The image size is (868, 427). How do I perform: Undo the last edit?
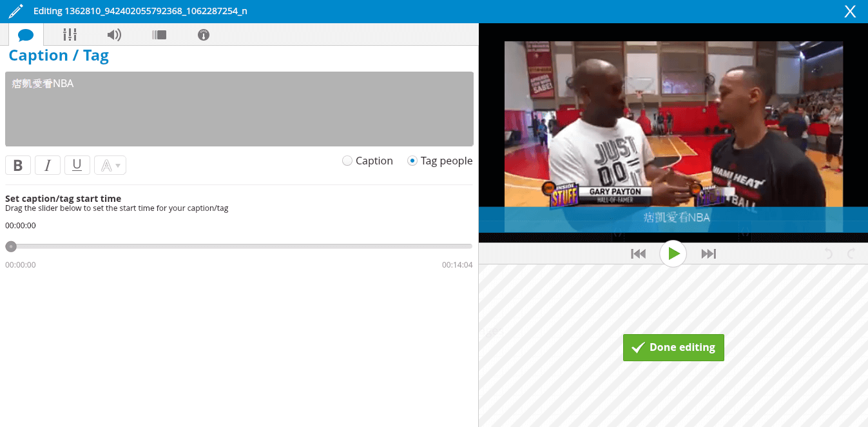(829, 253)
